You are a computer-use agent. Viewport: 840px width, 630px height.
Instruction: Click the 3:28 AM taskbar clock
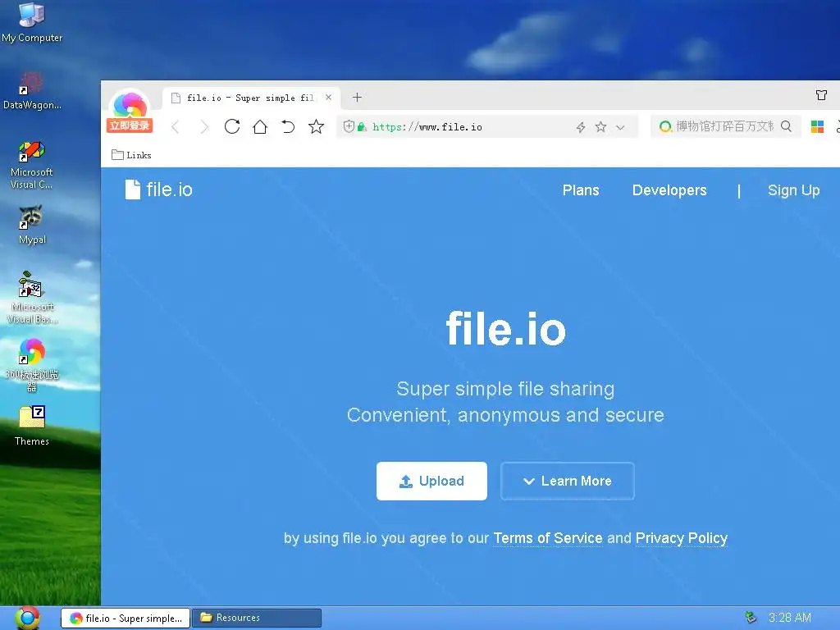coord(790,618)
